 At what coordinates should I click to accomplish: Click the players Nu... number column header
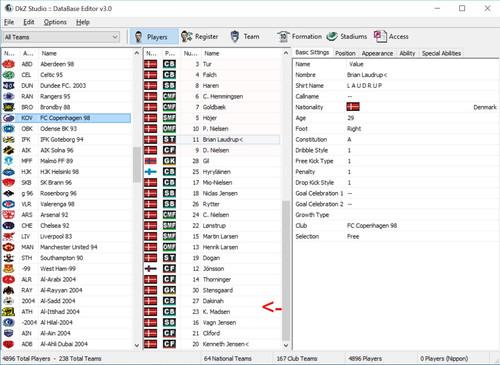coord(191,53)
